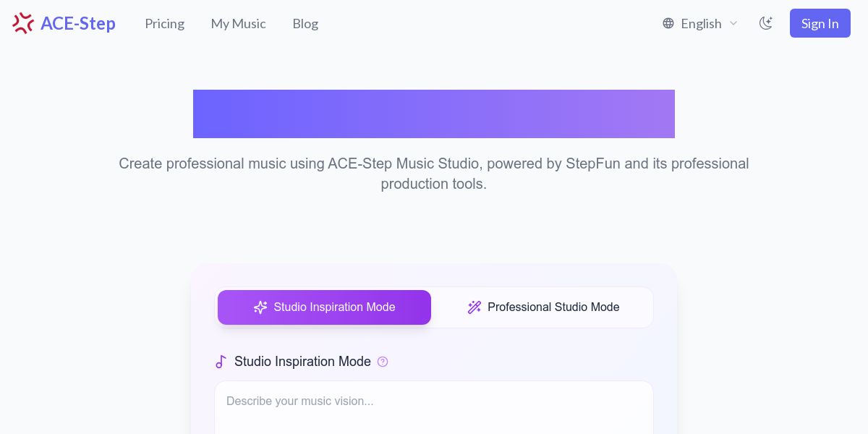Screen dimensions: 868x434
Task: Click the purple gradient banner
Action: pyautogui.click(x=434, y=114)
